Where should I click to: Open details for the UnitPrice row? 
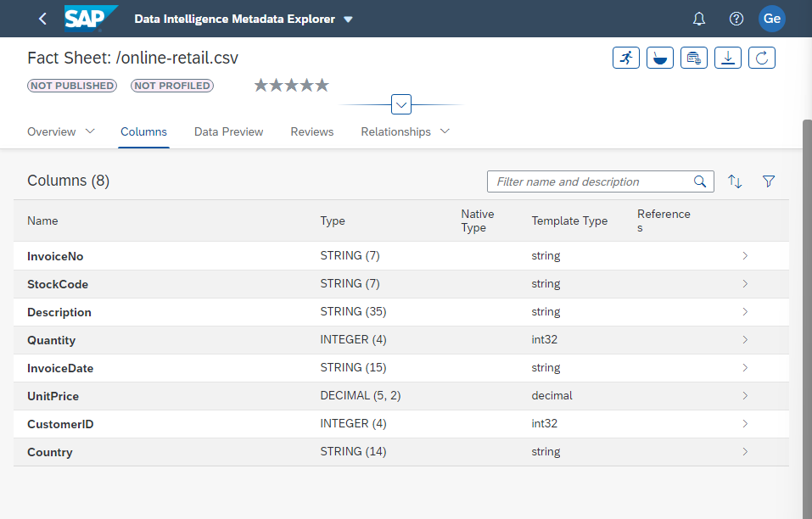pyautogui.click(x=745, y=395)
